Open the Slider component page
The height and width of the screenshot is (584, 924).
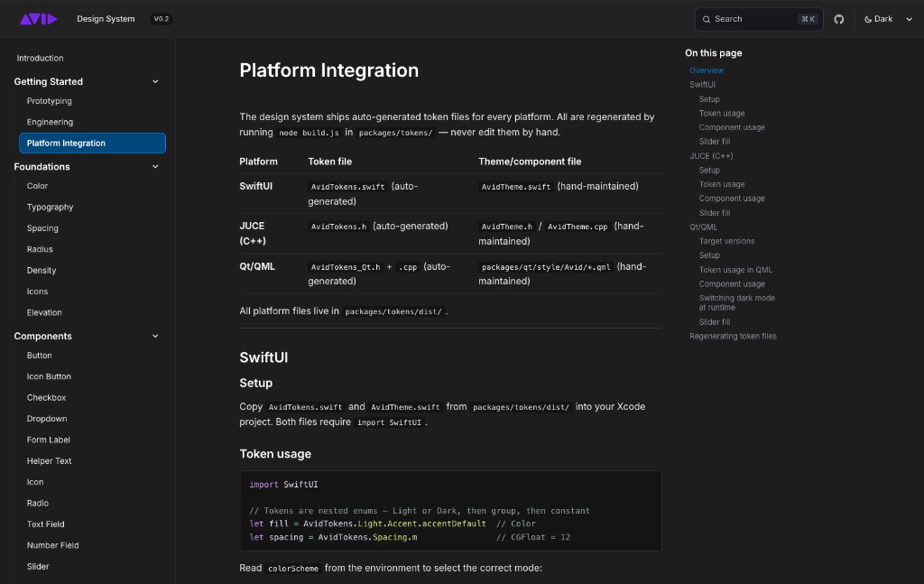click(x=38, y=566)
